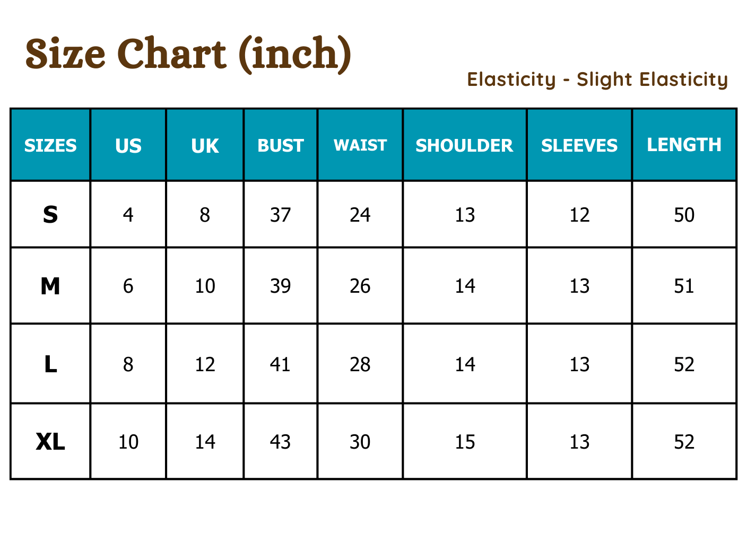Select the US column header
Screen dimensions: 747x560
[128, 145]
